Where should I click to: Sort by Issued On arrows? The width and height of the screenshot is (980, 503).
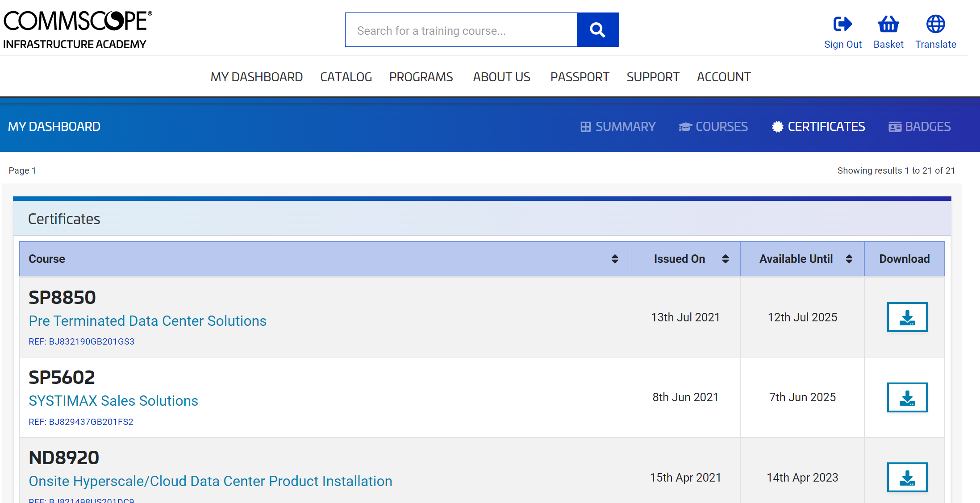pos(725,259)
